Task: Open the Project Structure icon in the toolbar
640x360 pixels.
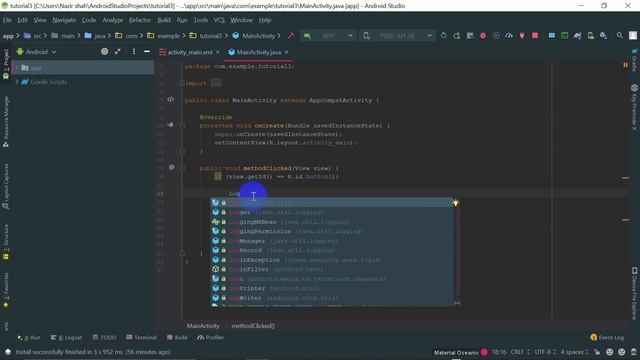Action: (551, 36)
